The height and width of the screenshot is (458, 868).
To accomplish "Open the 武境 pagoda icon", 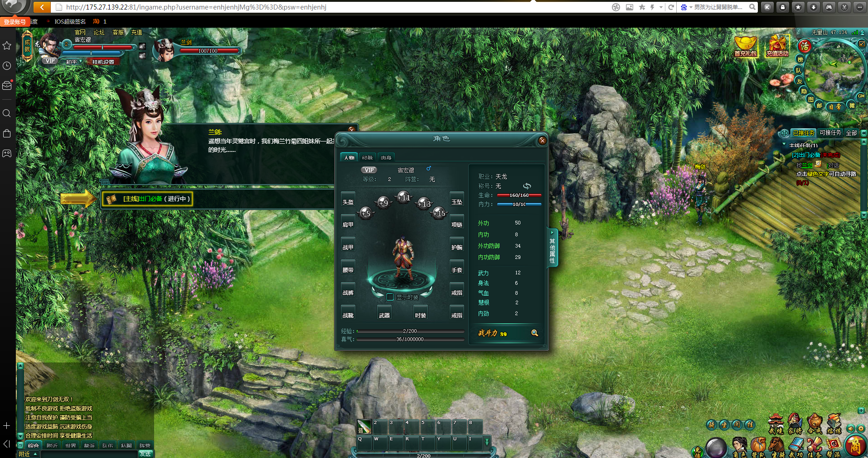I will pyautogui.click(x=776, y=424).
